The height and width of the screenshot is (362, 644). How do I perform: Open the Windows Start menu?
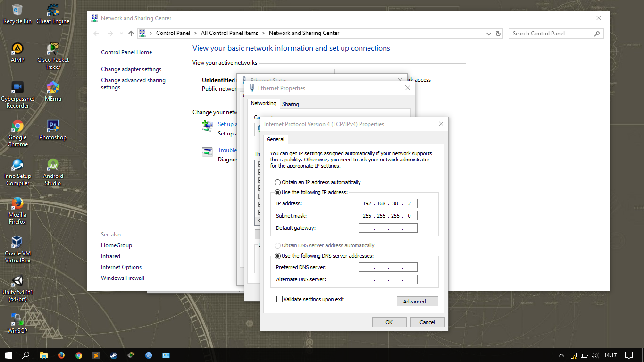pyautogui.click(x=8, y=355)
